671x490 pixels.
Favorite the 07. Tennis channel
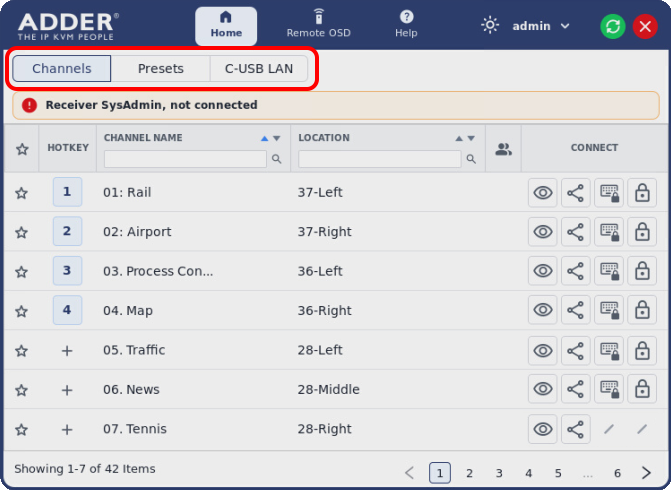(x=21, y=430)
